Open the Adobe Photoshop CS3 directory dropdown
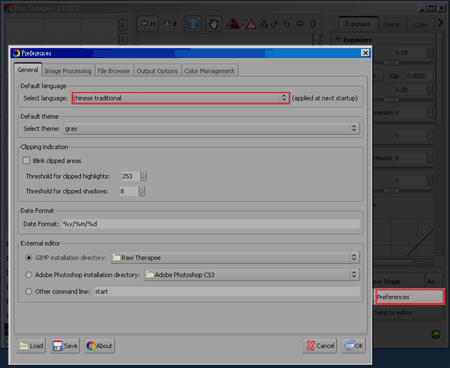Viewport: 450px width, 368px height. [x=252, y=274]
